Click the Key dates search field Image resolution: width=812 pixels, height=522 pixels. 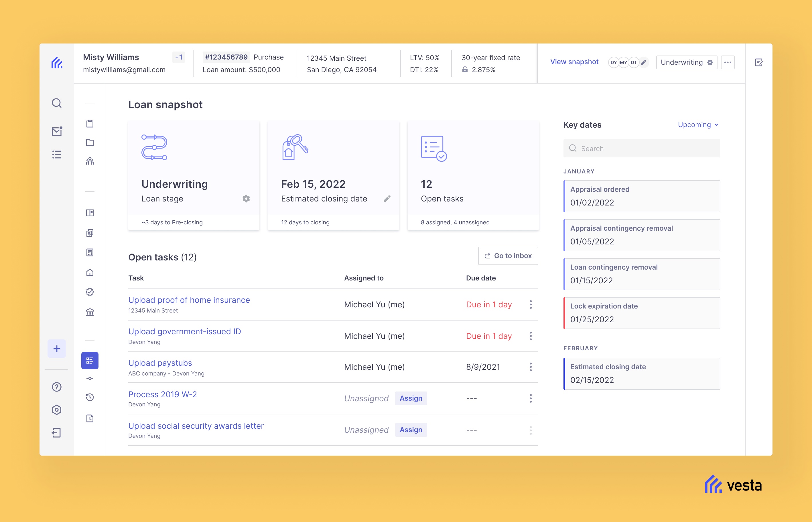click(x=641, y=149)
